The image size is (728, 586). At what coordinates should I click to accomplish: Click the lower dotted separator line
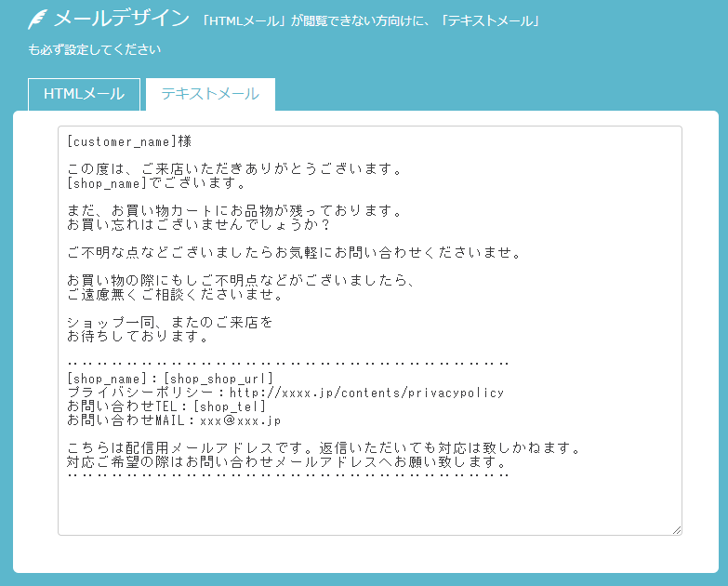click(x=288, y=474)
